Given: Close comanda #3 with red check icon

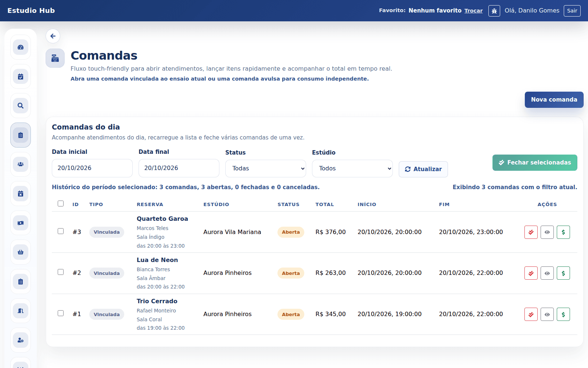Looking at the screenshot, I should point(531,232).
